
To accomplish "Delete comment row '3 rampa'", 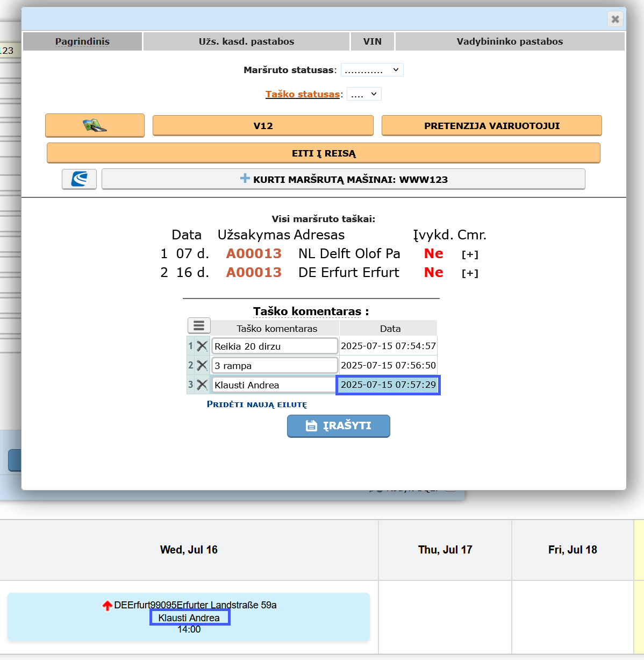I will 202,365.
